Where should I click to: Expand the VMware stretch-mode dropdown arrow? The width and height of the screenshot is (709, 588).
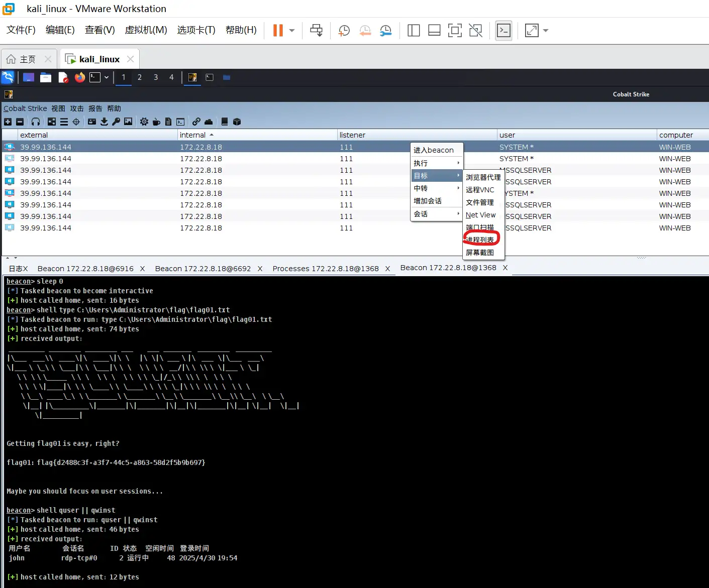(x=546, y=31)
